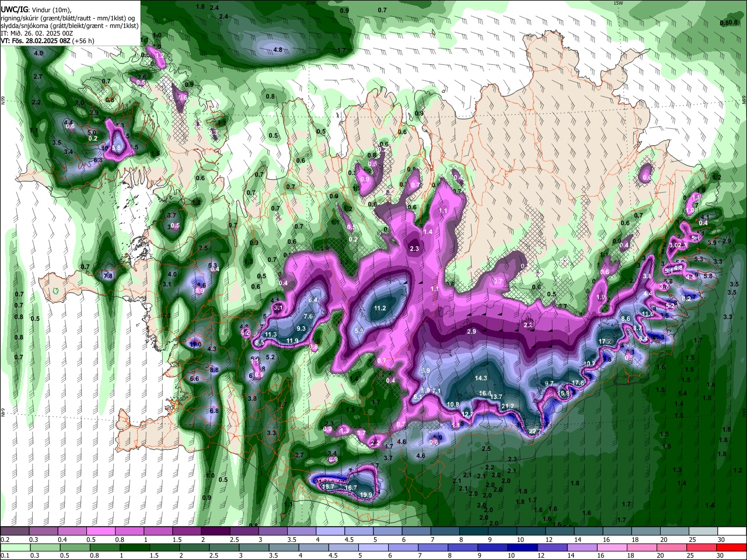Click the 'slydda/snjókoma' legend description line
The height and width of the screenshot is (560, 747).
click(69, 26)
